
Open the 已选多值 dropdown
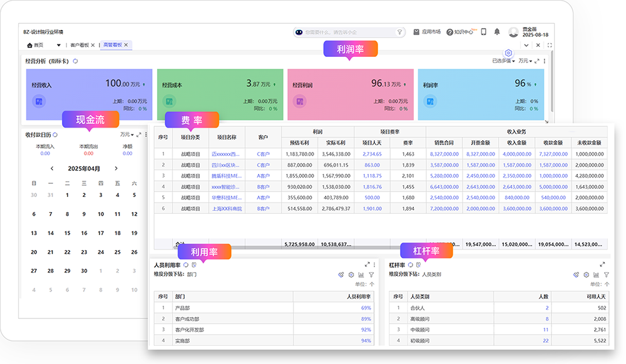(504, 61)
